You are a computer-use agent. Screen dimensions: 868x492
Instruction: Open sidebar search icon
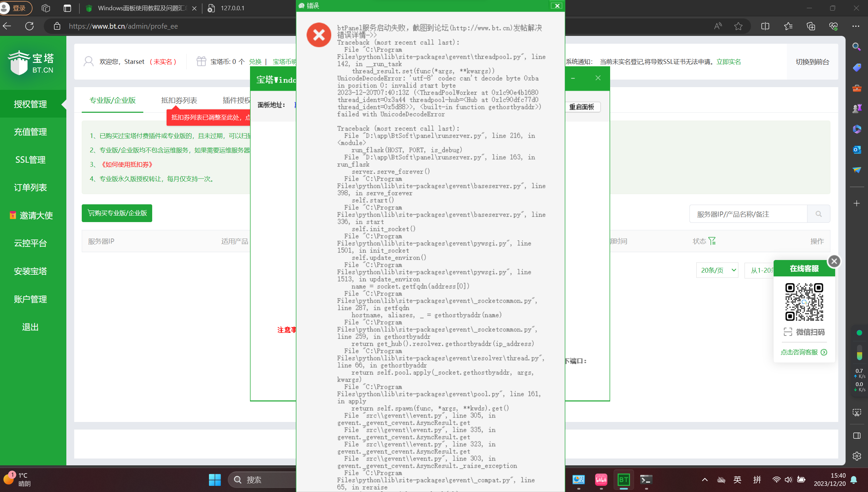[x=857, y=47]
